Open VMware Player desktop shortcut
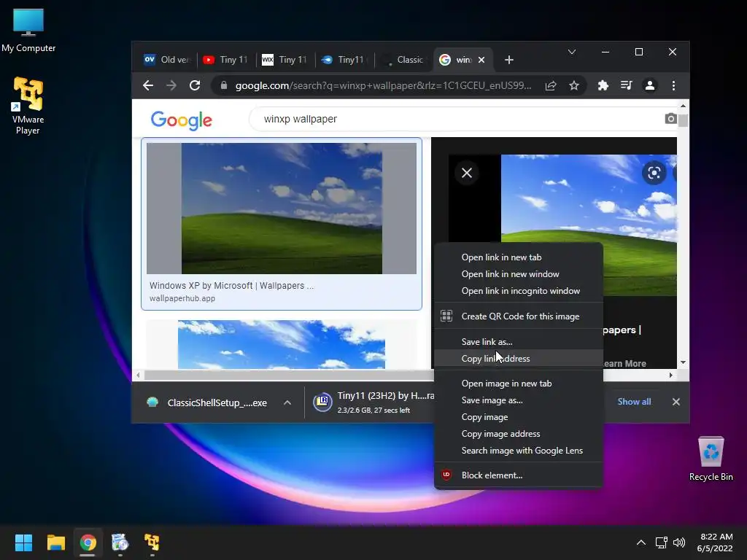 [x=28, y=106]
